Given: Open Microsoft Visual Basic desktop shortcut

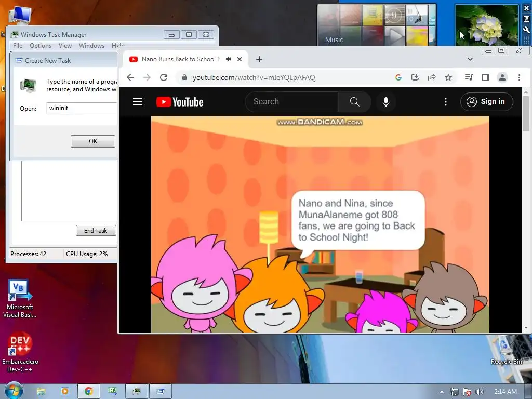Looking at the screenshot, I should (20, 299).
